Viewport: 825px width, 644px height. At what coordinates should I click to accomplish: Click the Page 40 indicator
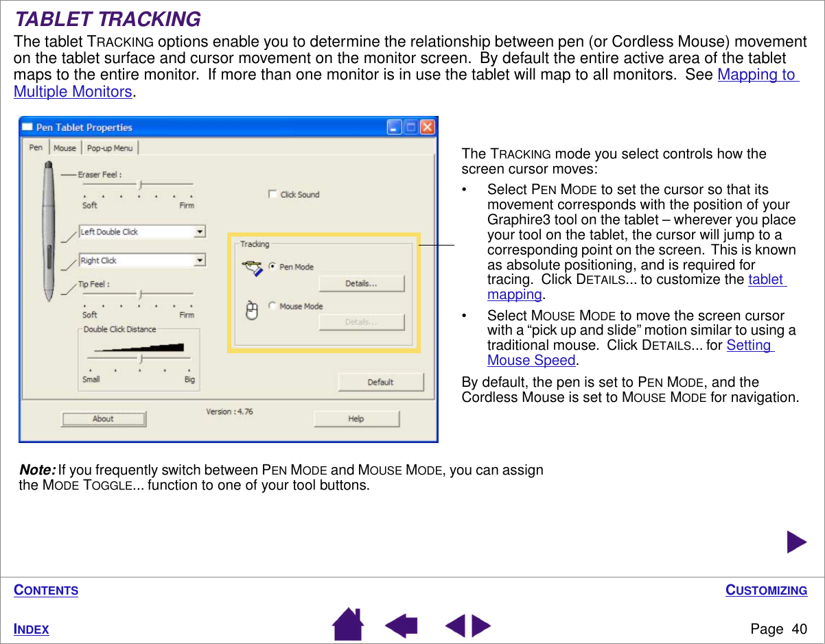[778, 629]
